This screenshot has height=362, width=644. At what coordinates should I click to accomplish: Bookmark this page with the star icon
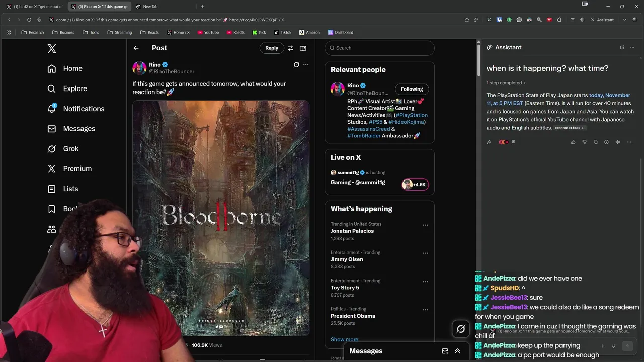(467, 20)
